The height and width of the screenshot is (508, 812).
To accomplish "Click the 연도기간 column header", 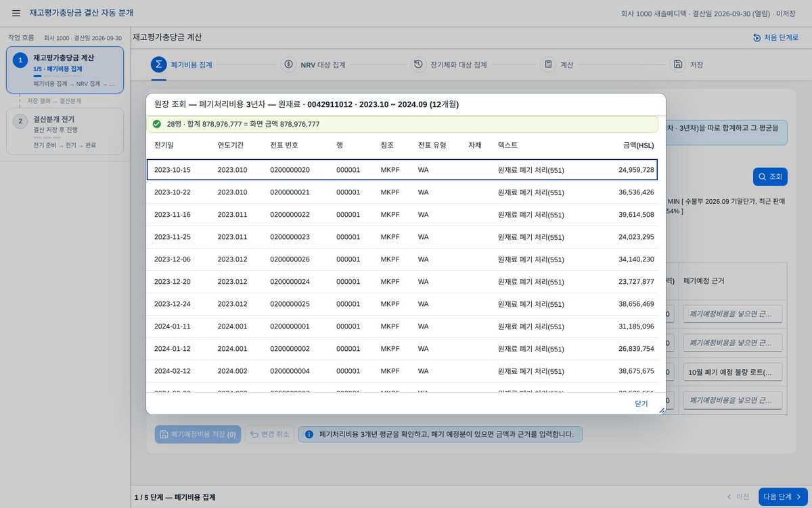I will (231, 145).
